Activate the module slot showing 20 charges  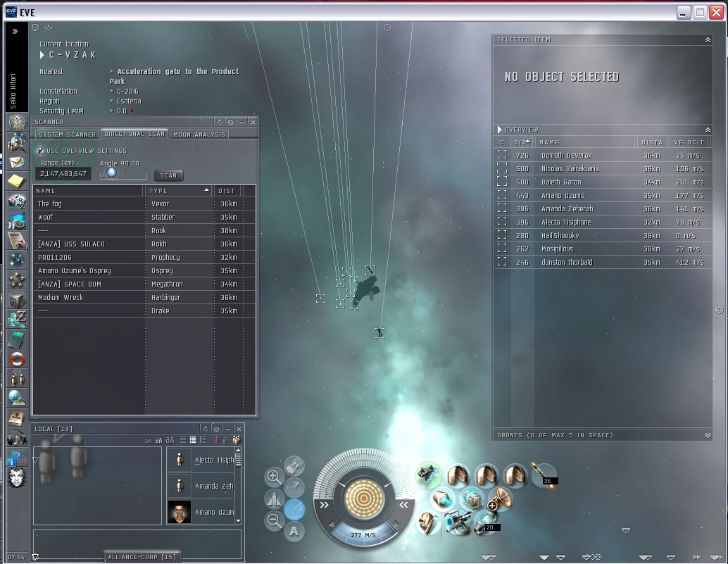pyautogui.click(x=486, y=522)
